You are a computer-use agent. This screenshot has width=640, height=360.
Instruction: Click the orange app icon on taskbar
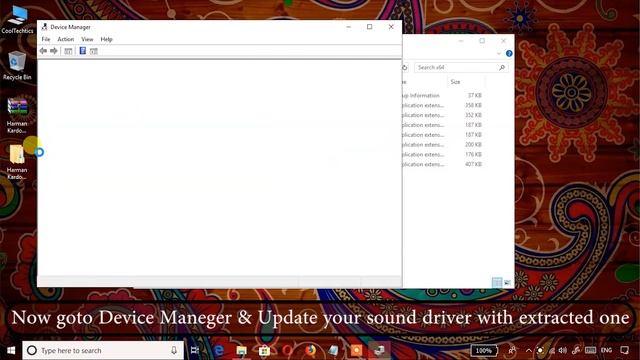[356, 350]
